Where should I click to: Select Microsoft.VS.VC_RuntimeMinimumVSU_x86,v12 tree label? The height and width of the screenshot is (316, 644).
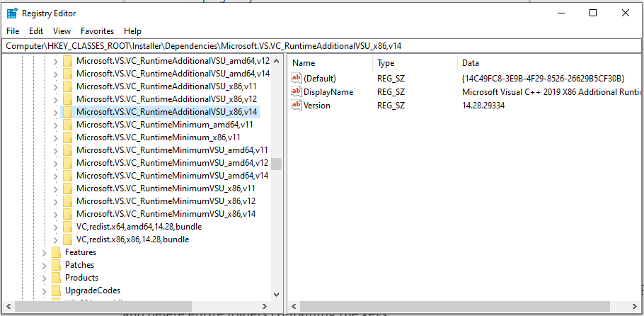(x=166, y=201)
